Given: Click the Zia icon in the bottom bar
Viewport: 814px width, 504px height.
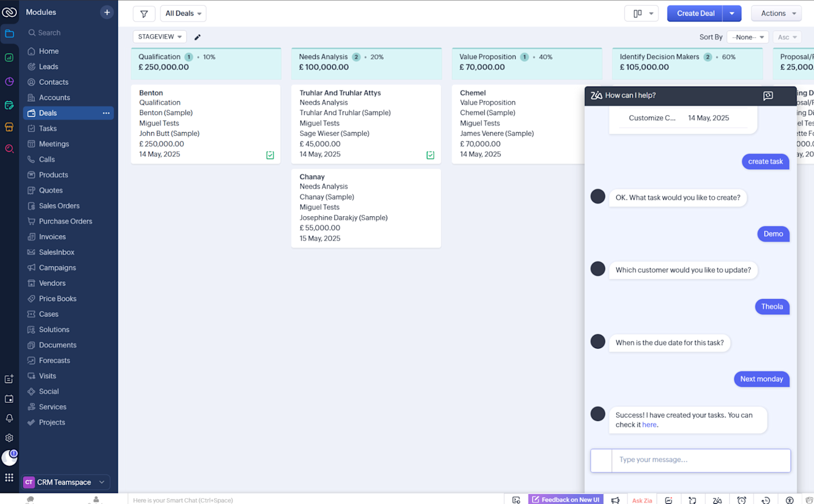Looking at the screenshot, I should tap(717, 500).
